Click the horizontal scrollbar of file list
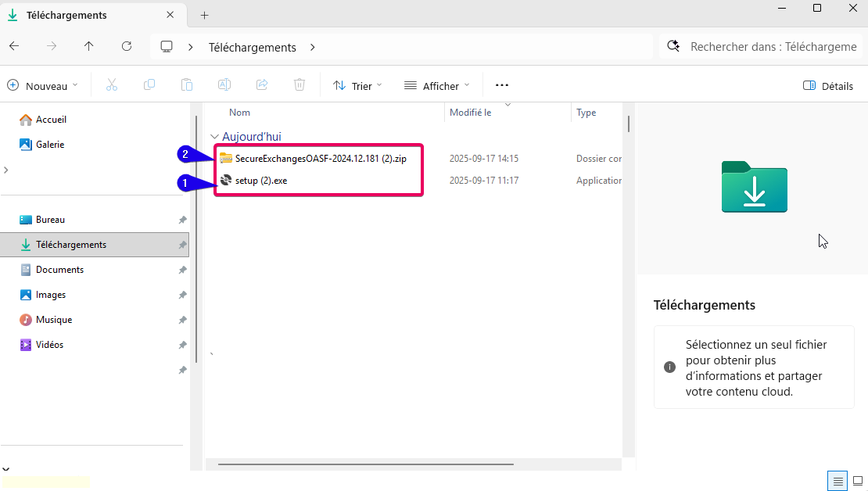The width and height of the screenshot is (868, 491). (365, 464)
